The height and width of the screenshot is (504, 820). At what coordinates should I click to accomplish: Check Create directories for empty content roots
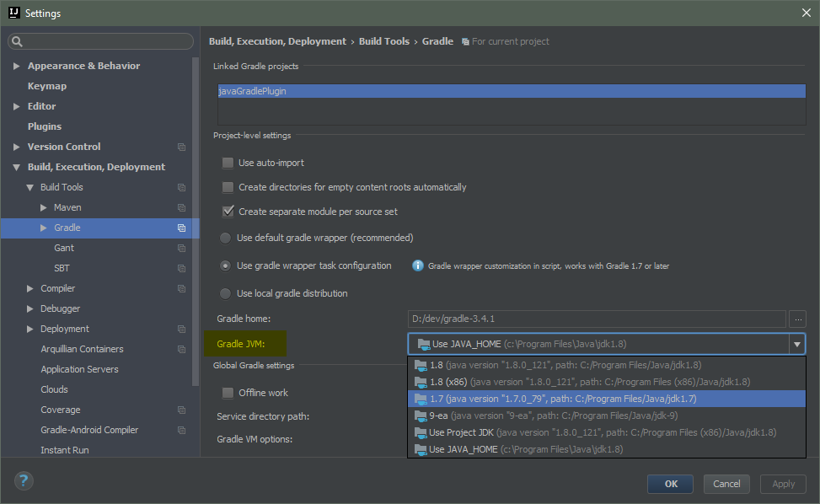[228, 187]
